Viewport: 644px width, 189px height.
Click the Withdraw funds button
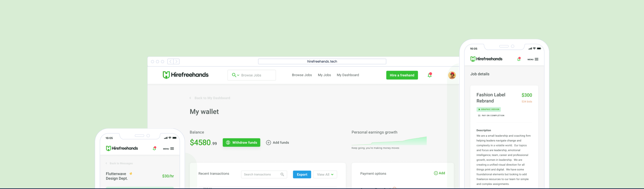[241, 143]
